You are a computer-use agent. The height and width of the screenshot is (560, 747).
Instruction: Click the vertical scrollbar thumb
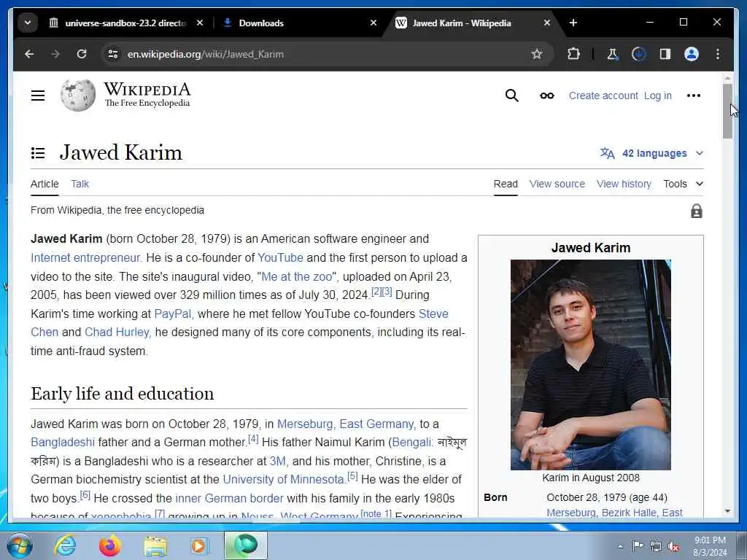tap(727, 111)
